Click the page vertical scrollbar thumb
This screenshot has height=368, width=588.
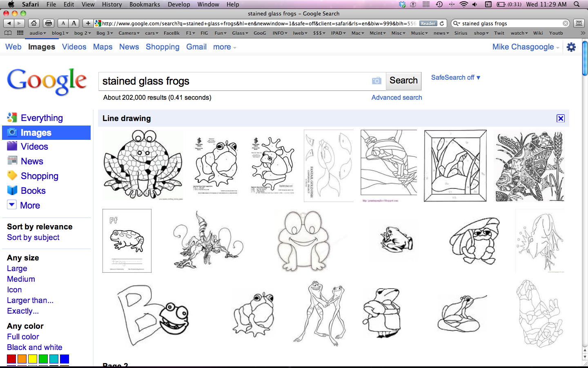585,58
